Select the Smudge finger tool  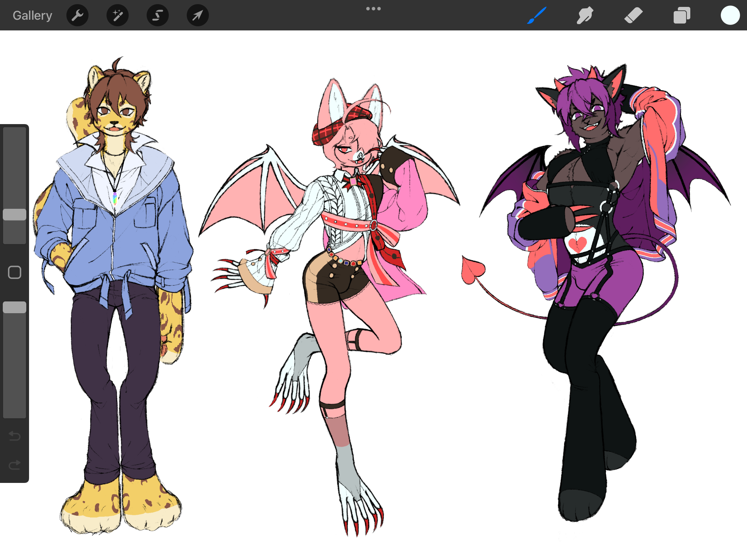[585, 16]
